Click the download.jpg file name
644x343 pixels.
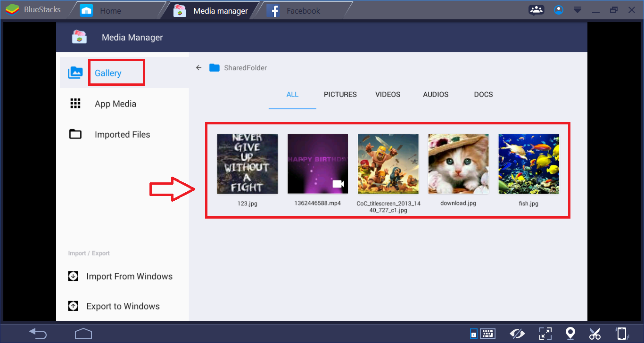pos(458,204)
